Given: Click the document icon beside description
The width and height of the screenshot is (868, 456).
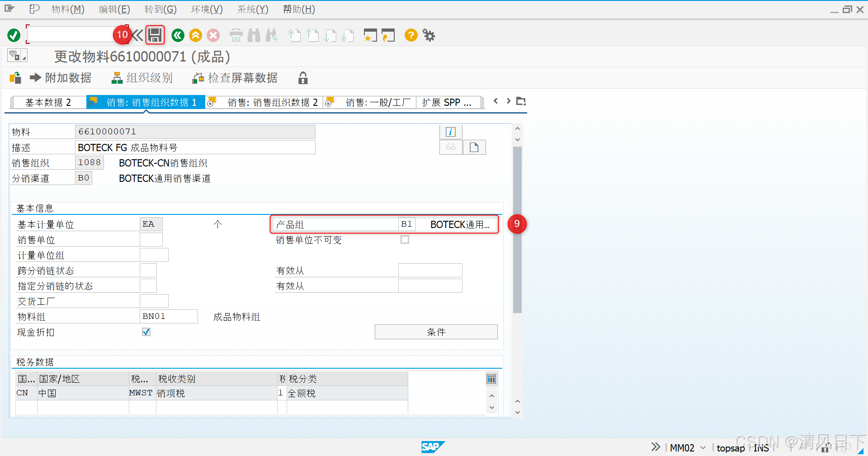Looking at the screenshot, I should point(474,147).
